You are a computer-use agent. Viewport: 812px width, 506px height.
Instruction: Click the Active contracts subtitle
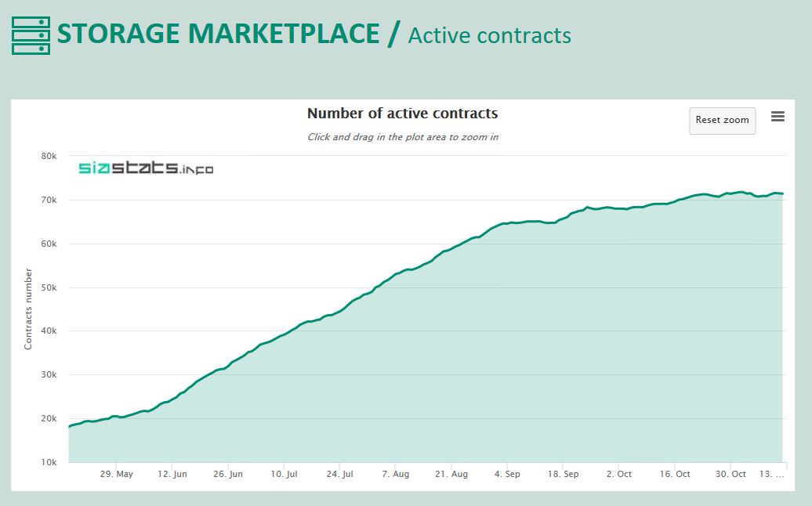[489, 36]
